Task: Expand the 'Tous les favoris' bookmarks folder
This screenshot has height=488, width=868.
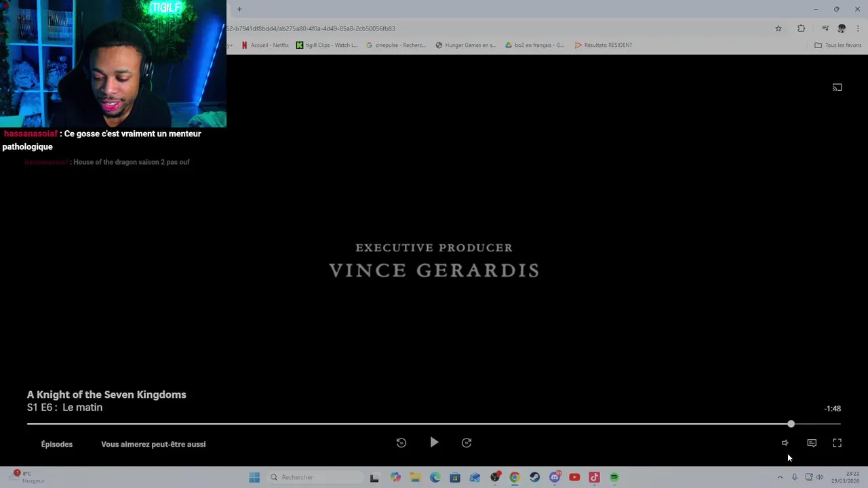Action: coord(838,45)
